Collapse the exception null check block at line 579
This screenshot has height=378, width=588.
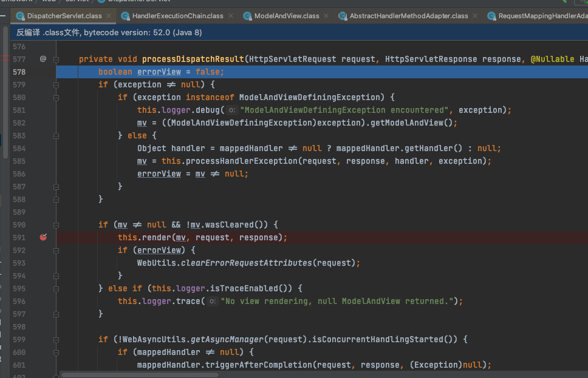(x=56, y=84)
